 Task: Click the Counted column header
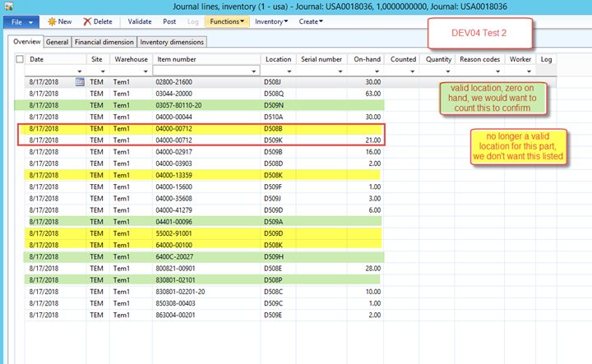click(403, 59)
